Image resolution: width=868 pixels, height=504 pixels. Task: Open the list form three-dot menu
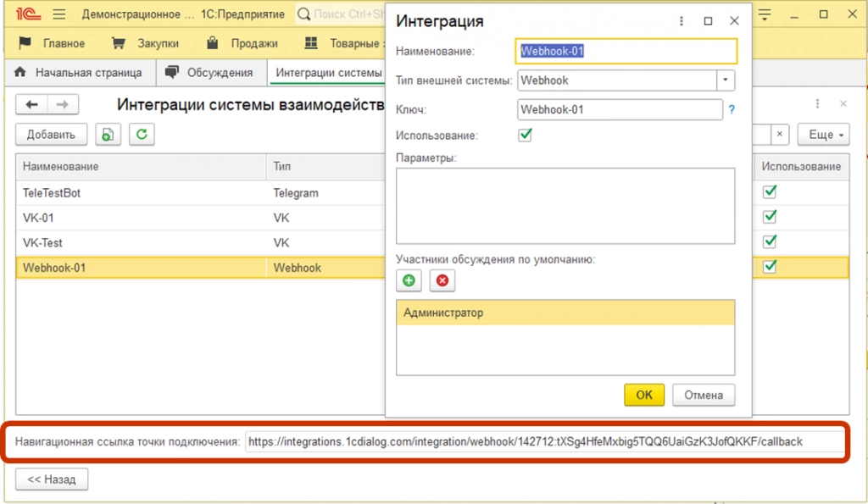click(x=817, y=104)
